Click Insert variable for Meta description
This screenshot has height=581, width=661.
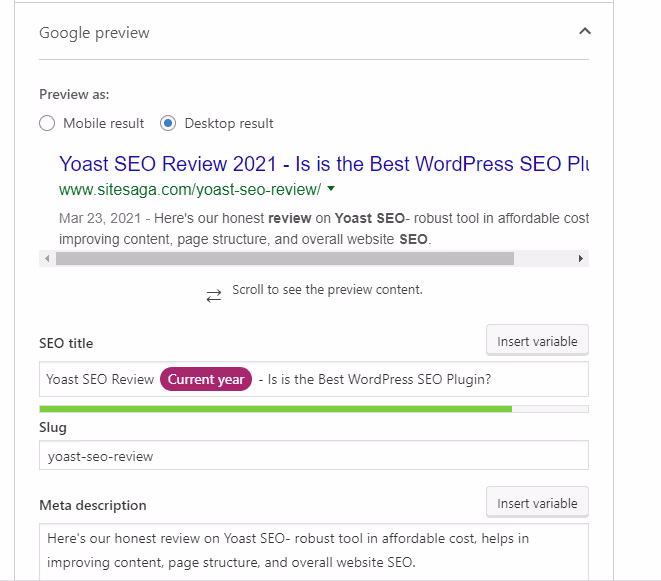point(537,503)
